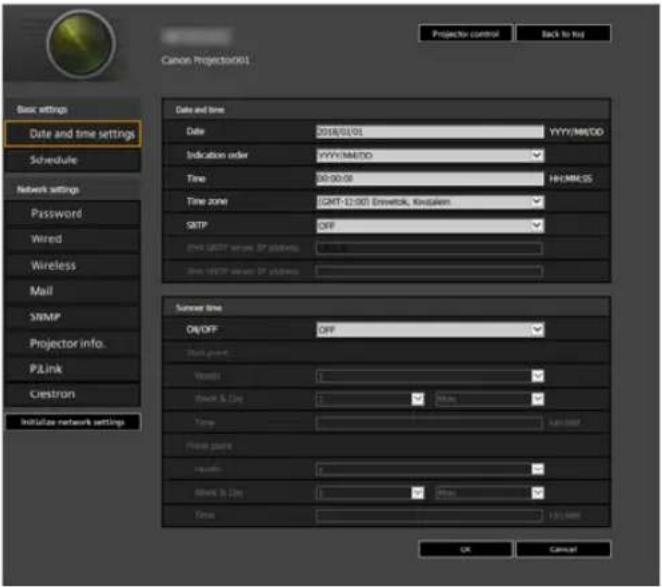Open the SNTP setting dropdown

430,226
